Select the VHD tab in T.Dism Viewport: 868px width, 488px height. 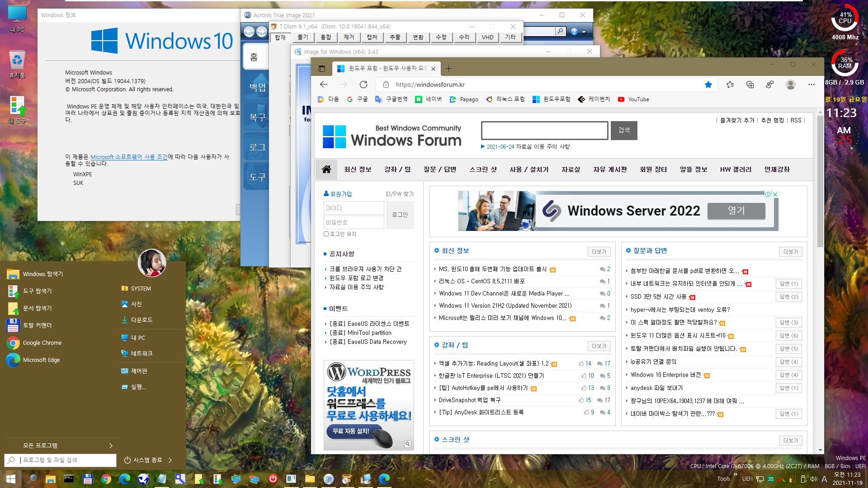tap(487, 38)
